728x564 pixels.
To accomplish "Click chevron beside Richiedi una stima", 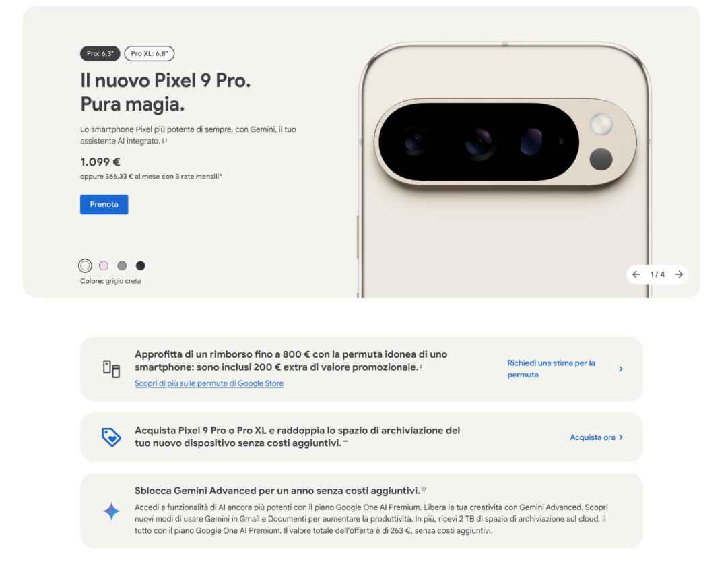I will coord(621,369).
